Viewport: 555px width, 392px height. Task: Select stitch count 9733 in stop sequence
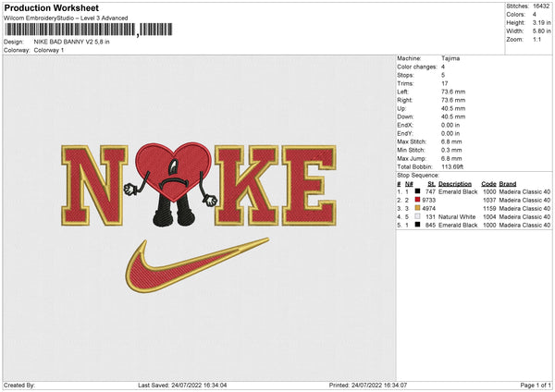pyautogui.click(x=428, y=200)
